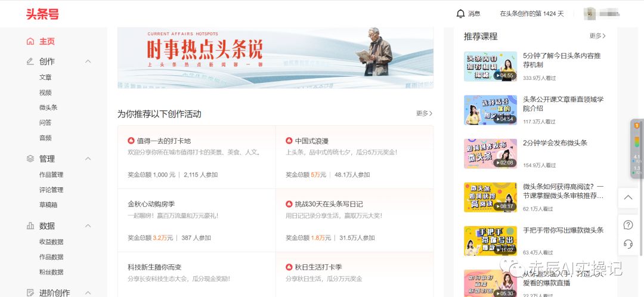The width and height of the screenshot is (644, 297).
Task: Open 草稿箱 in sidebar
Action: (48, 205)
